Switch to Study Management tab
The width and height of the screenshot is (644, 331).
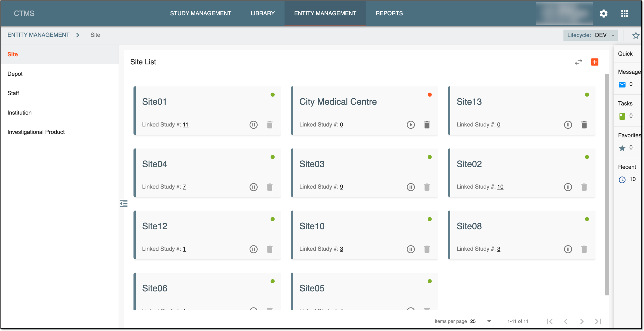pos(200,13)
